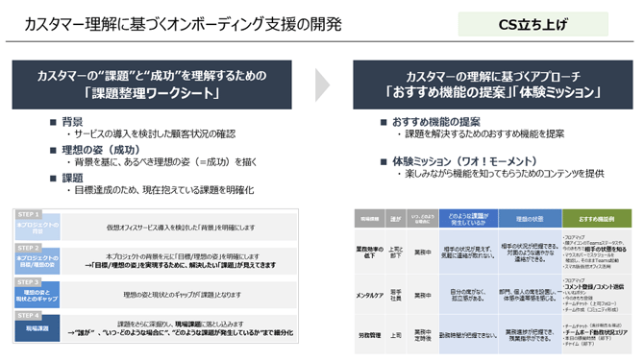Click the bold line →"誰が"、"いつ・どのような場合に"
Image resolution: width=644 pixels, height=361 pixels.
click(181, 332)
